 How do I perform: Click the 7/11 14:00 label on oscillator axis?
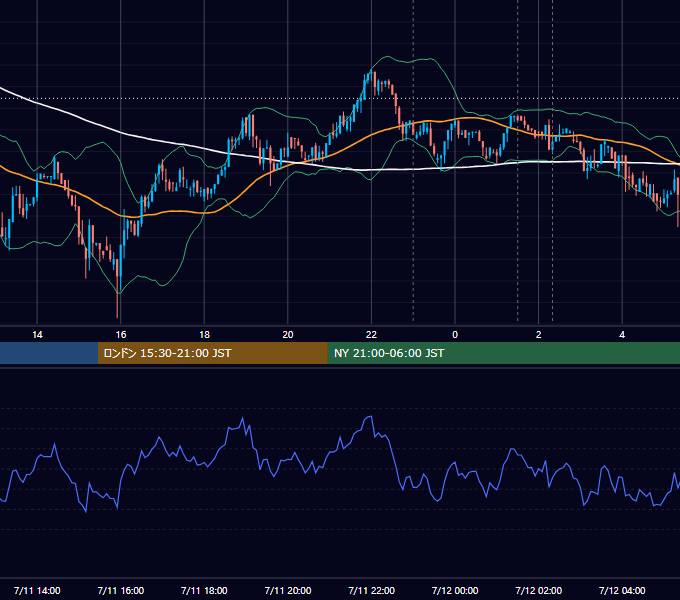click(37, 591)
